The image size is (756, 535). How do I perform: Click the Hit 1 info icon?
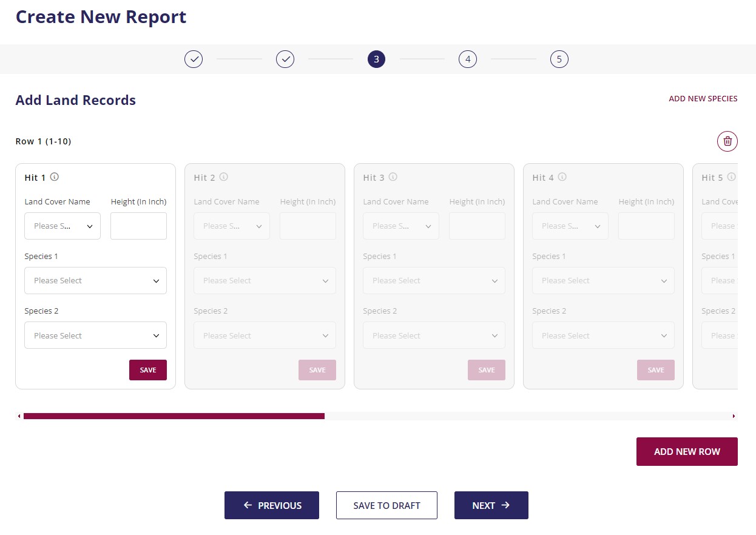click(55, 177)
